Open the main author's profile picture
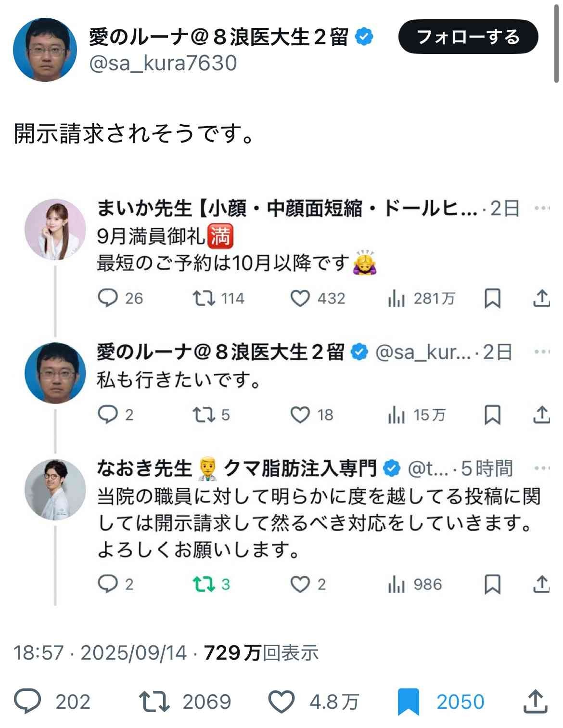Image resolution: width=563 pixels, height=728 pixels. click(45, 50)
